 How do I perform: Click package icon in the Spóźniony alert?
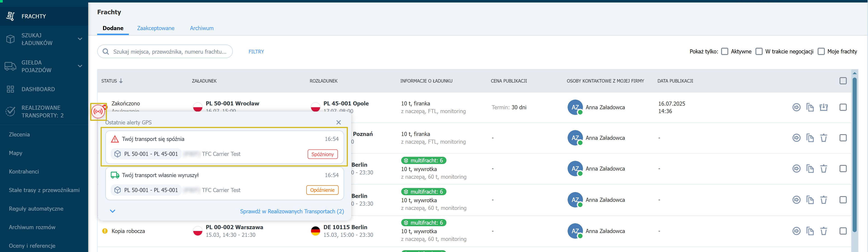[x=117, y=154]
